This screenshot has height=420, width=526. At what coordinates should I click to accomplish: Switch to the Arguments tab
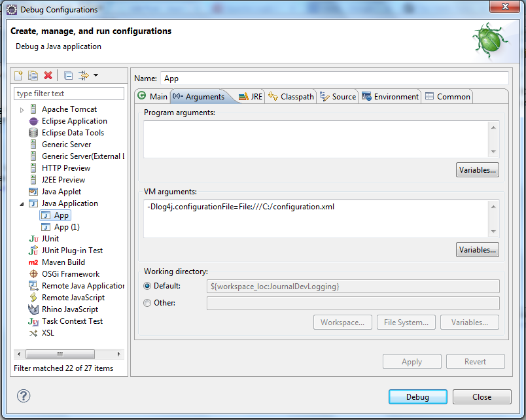(x=199, y=97)
